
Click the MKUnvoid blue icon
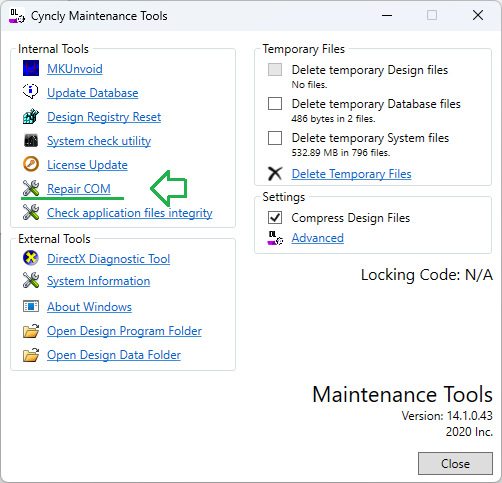[x=31, y=68]
